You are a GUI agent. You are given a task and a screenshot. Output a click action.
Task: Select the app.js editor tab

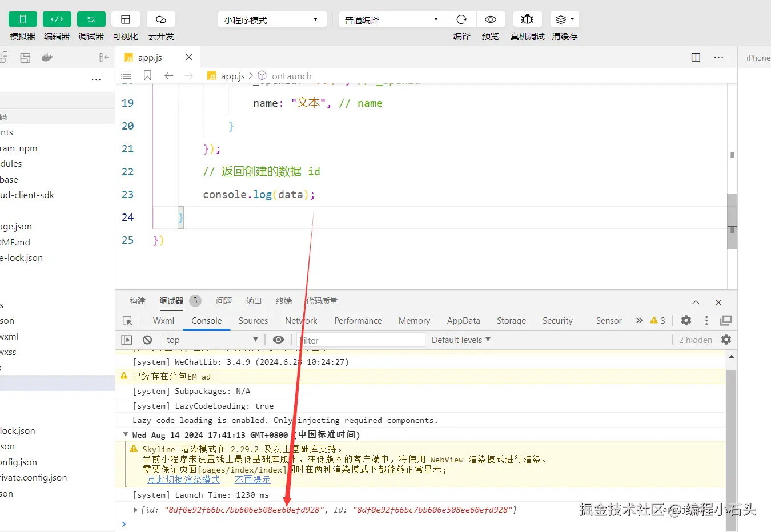pos(157,57)
